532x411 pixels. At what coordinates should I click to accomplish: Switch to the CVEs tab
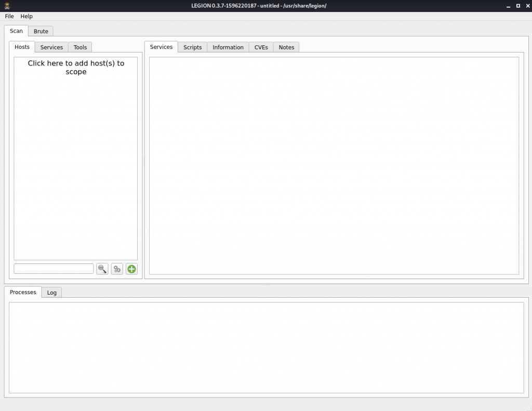[x=261, y=47]
